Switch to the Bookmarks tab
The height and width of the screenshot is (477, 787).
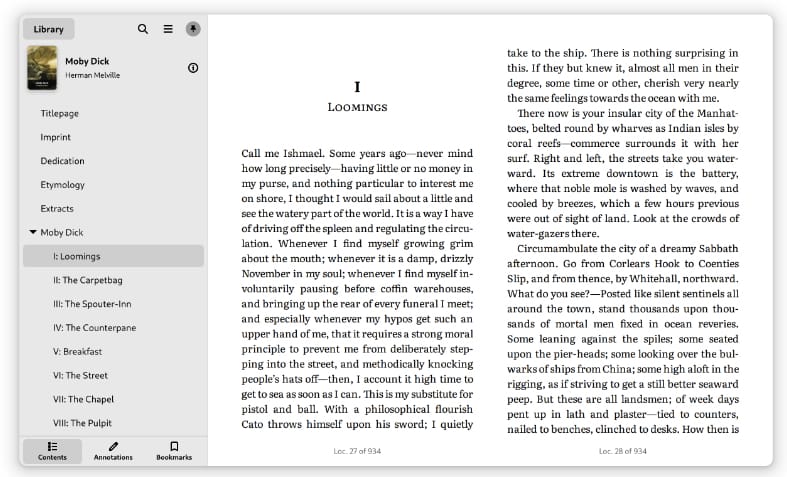(x=174, y=451)
